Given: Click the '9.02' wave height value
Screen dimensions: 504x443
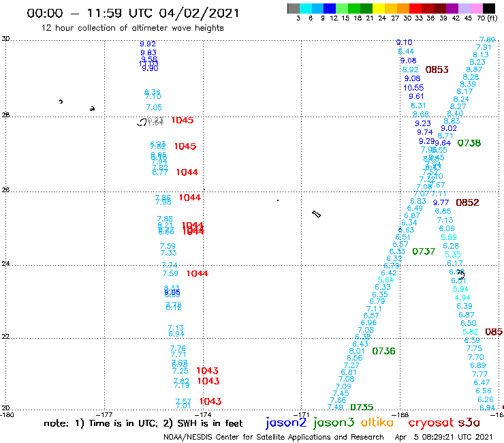Looking at the screenshot, I should 449,128.
